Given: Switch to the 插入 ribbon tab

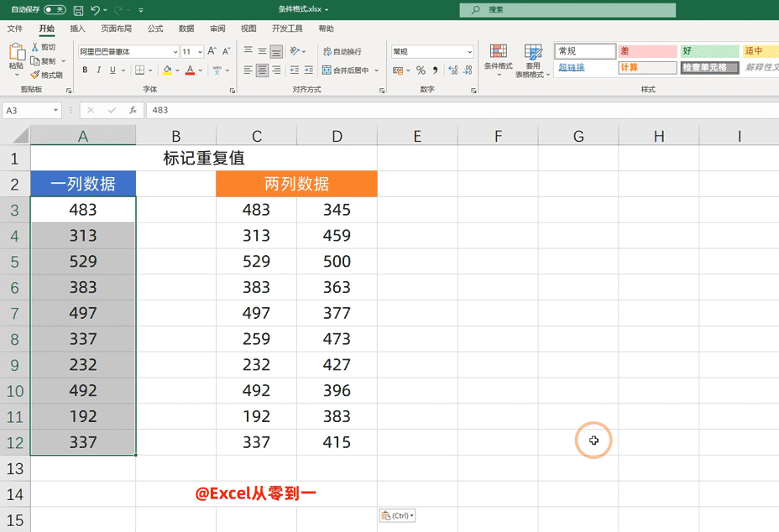Looking at the screenshot, I should [x=76, y=28].
